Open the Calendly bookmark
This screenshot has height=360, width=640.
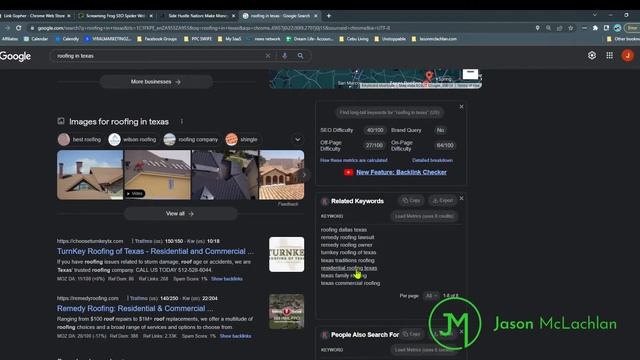(x=67, y=39)
